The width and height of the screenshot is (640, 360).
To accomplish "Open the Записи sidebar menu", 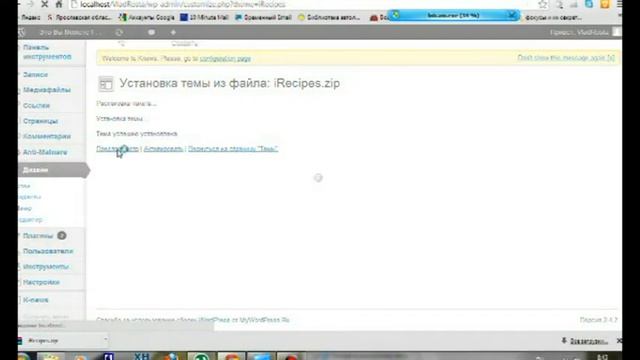I will (x=36, y=75).
